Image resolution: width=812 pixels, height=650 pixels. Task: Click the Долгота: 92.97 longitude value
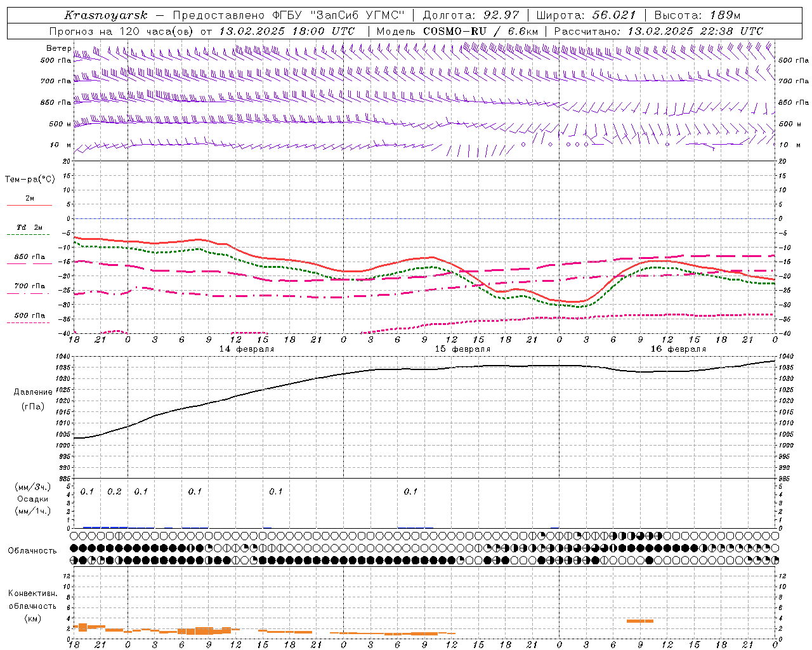pyautogui.click(x=470, y=15)
